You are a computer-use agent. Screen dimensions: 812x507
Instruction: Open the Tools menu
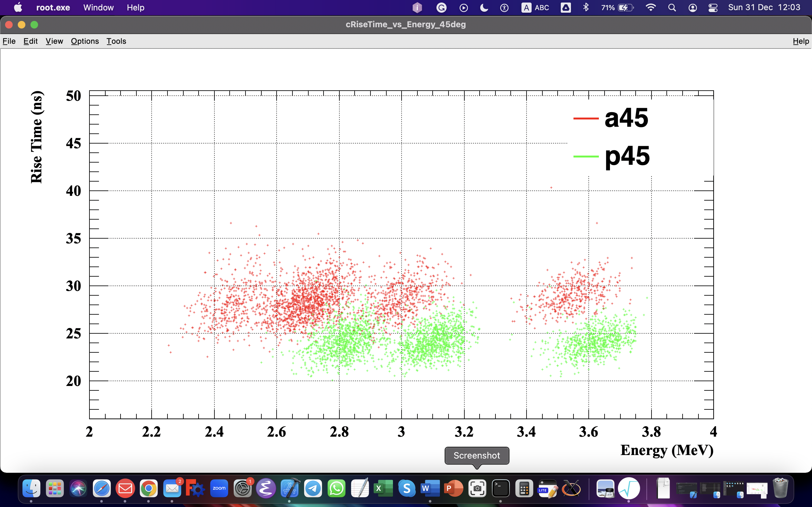click(116, 41)
